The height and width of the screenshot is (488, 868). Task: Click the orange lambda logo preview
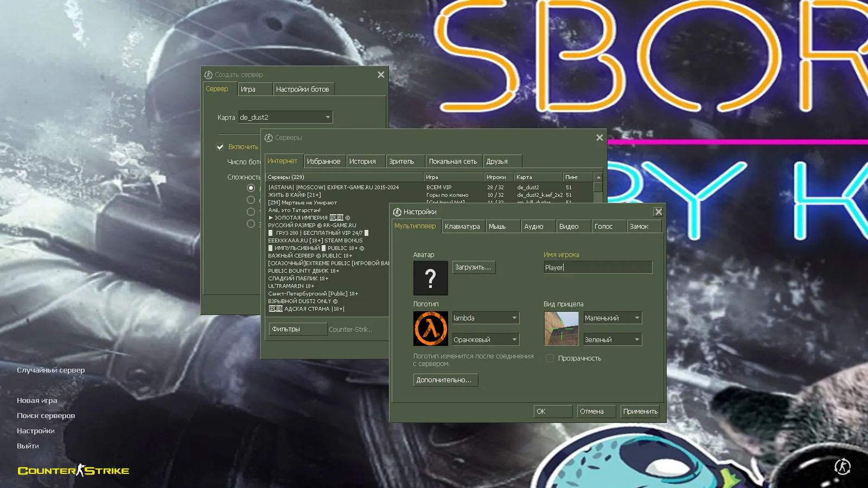[x=430, y=329]
